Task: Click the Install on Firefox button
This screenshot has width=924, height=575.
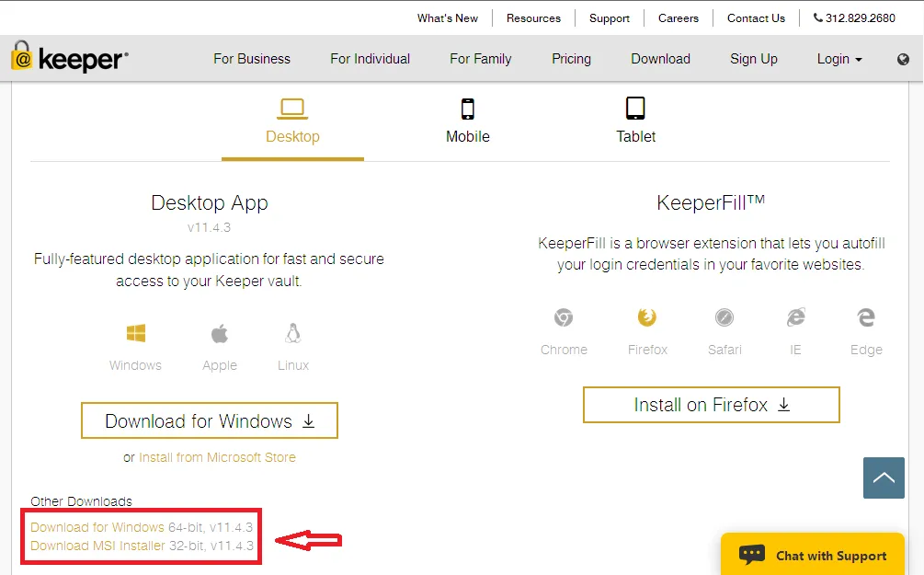Action: click(x=712, y=405)
